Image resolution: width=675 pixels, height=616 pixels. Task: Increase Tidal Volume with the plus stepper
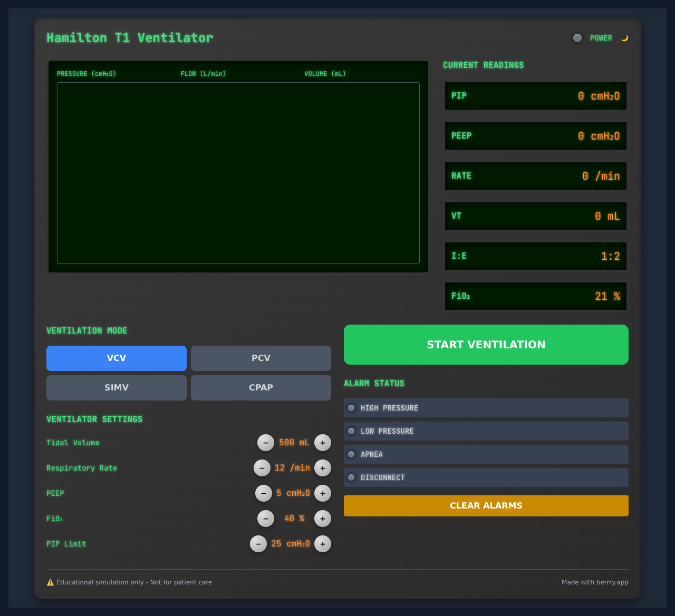click(322, 443)
